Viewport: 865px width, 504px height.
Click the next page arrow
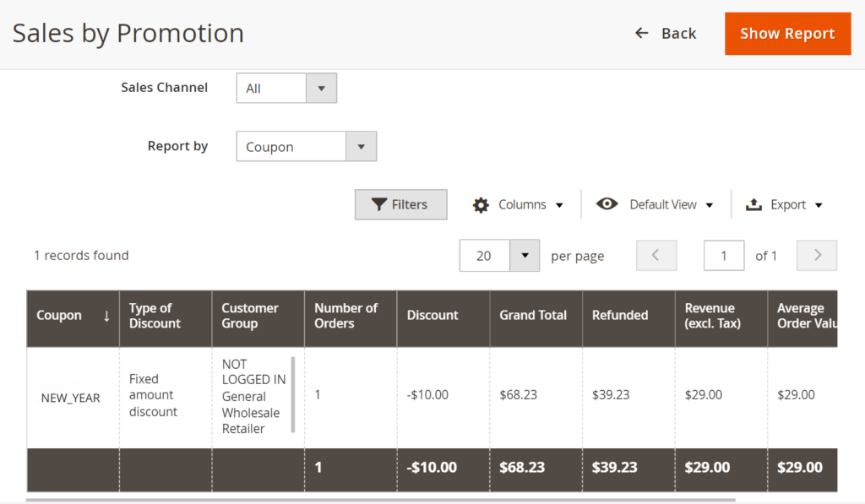tap(816, 255)
